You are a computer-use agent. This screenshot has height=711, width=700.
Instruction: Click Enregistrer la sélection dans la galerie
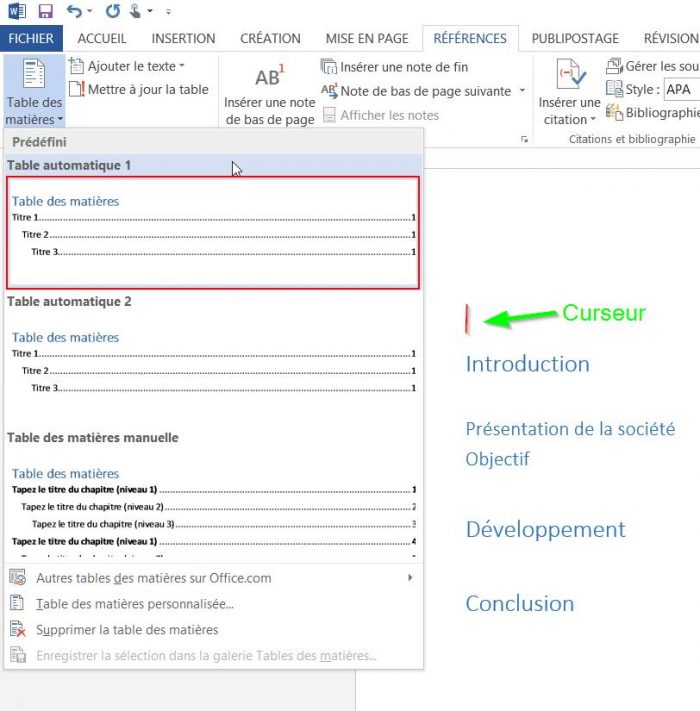(213, 655)
